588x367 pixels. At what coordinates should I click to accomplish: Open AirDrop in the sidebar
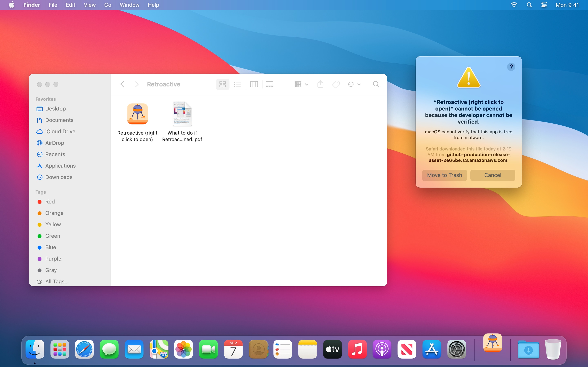55,143
